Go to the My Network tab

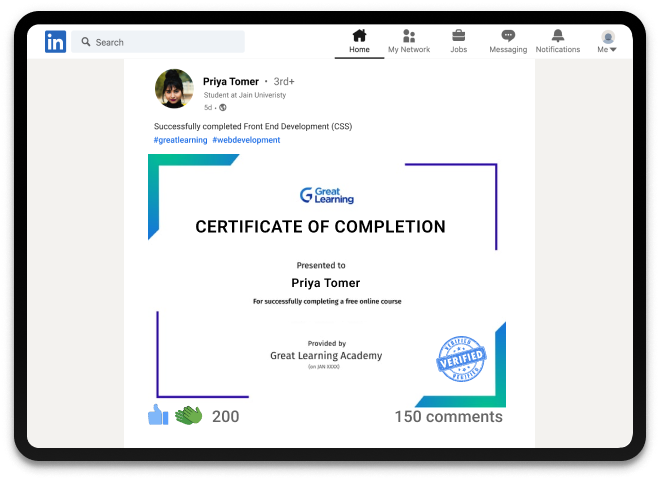pos(409,41)
